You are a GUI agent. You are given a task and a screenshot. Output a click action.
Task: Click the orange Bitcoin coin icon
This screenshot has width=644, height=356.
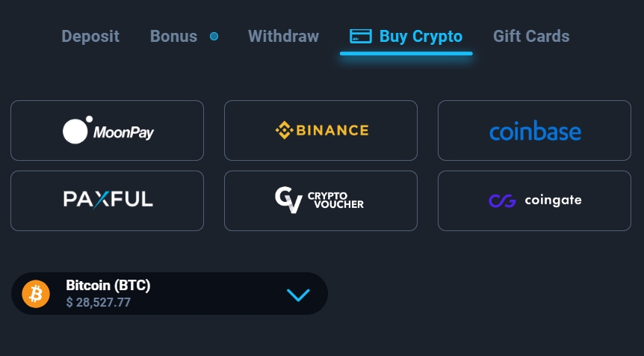point(36,294)
